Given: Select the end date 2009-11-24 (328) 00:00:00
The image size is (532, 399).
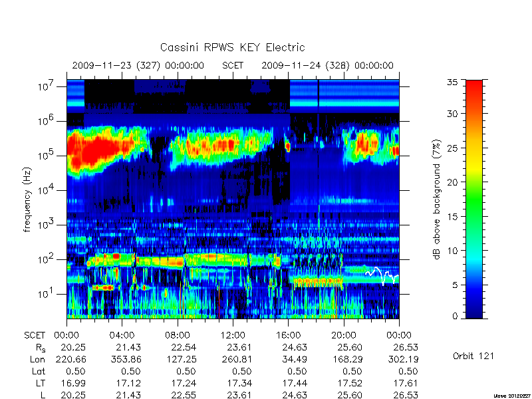Looking at the screenshot, I should (327, 65).
